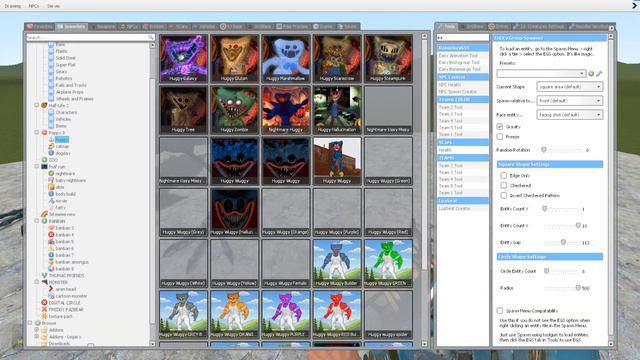Click the search magnifier icon in spawnlist search
This screenshot has width=640, height=360.
click(151, 37)
